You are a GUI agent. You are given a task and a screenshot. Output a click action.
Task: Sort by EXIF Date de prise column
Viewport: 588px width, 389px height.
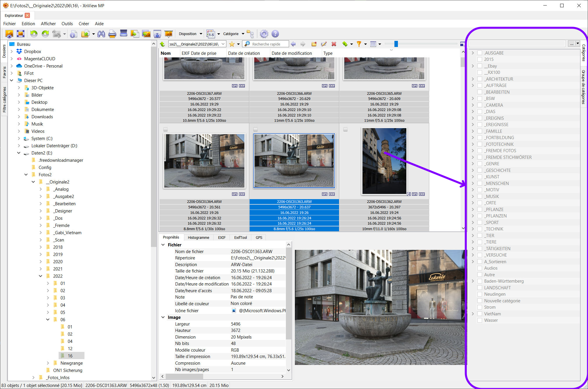click(x=199, y=53)
